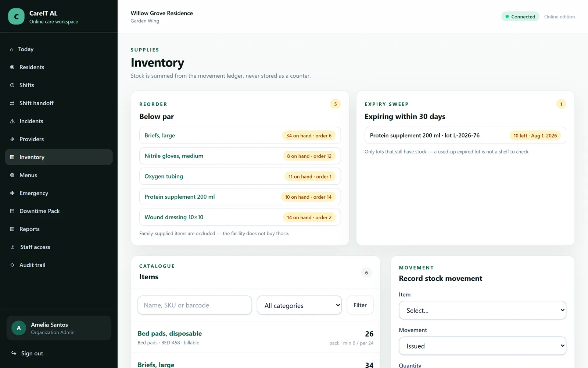The image size is (588, 368).
Task: Click the Staff access person icon
Action: pyautogui.click(x=12, y=247)
